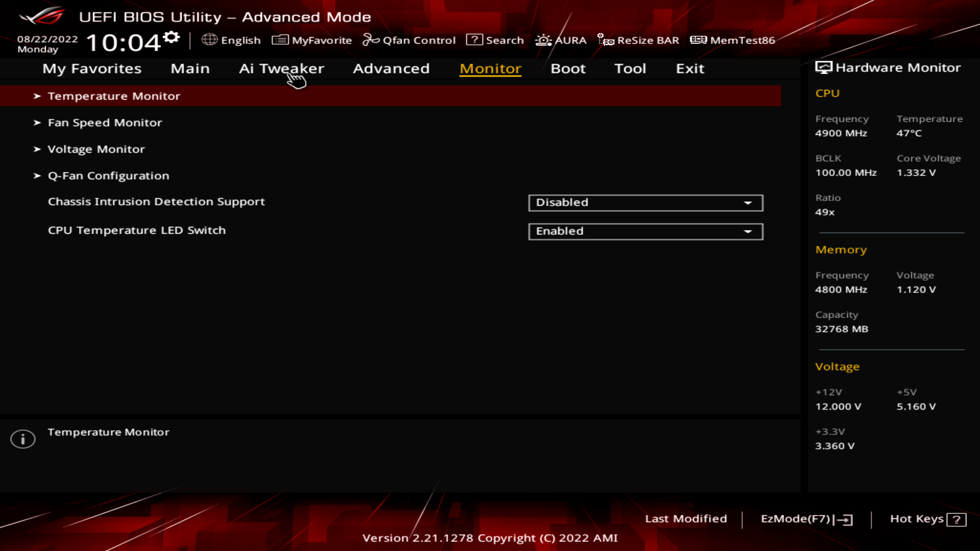Image resolution: width=980 pixels, height=551 pixels.
Task: Navigate to Boot menu tab
Action: point(568,68)
